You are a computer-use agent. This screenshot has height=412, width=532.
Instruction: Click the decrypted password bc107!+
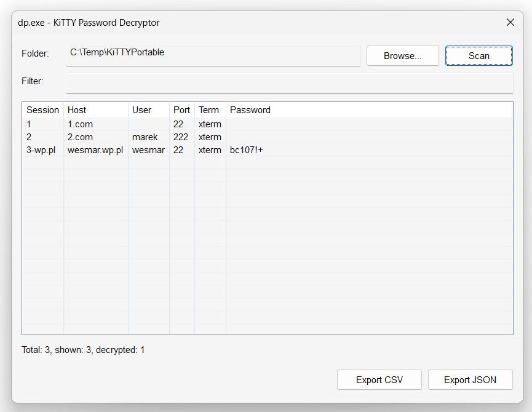tap(247, 149)
